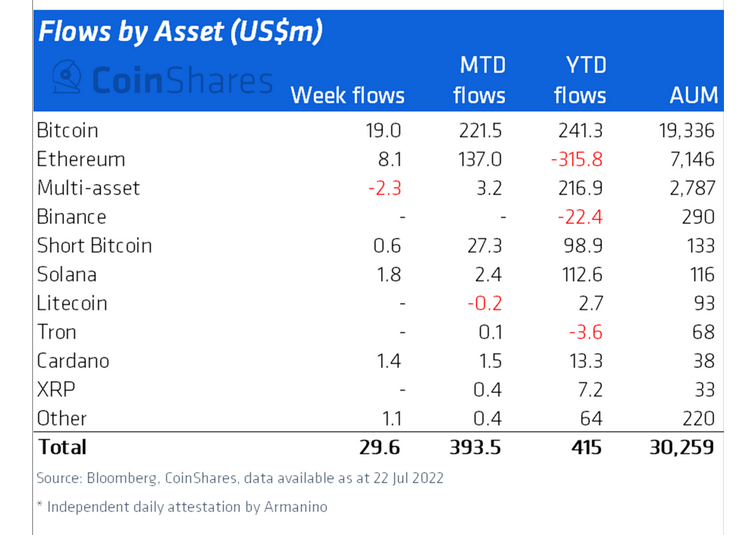
Task: Select the Multi-asset row label
Action: (x=88, y=188)
